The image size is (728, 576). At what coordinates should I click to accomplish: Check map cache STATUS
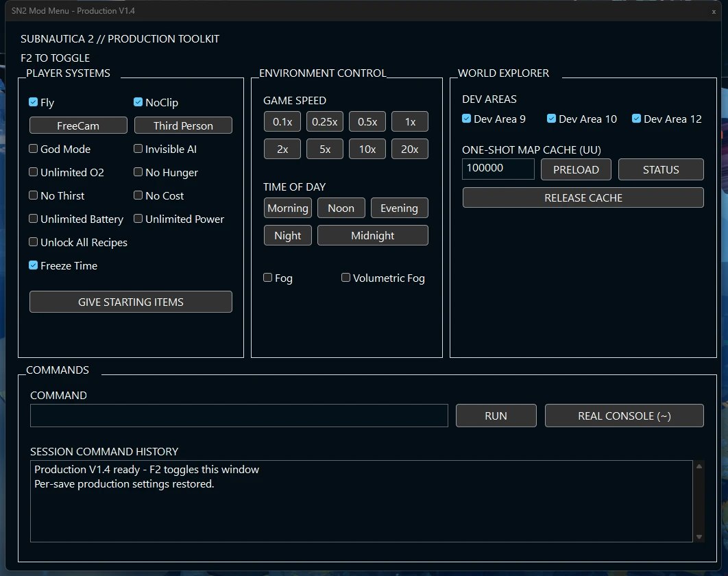point(661,169)
